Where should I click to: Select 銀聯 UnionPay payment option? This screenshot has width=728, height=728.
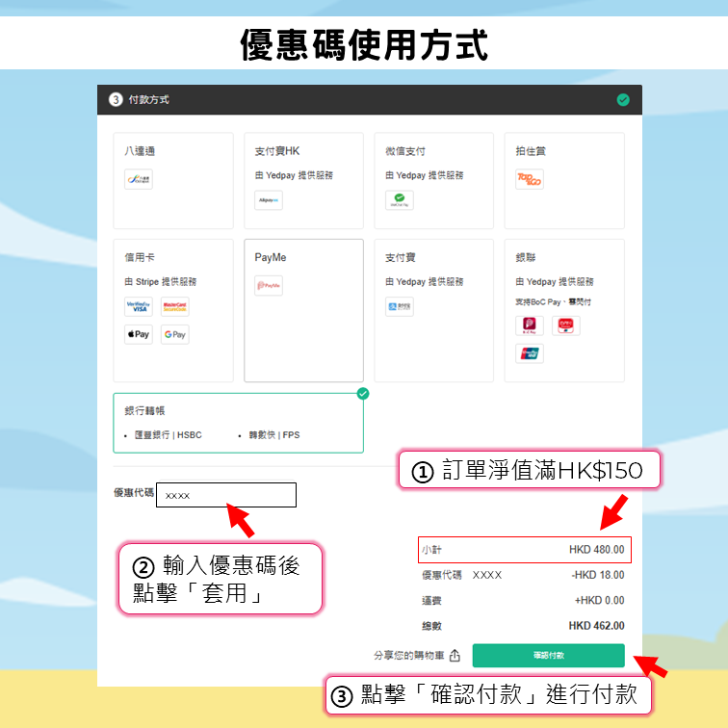(x=564, y=311)
